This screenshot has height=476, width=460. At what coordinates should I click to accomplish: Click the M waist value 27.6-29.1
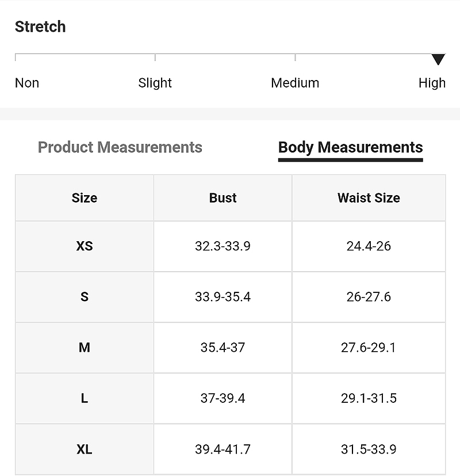coord(369,348)
